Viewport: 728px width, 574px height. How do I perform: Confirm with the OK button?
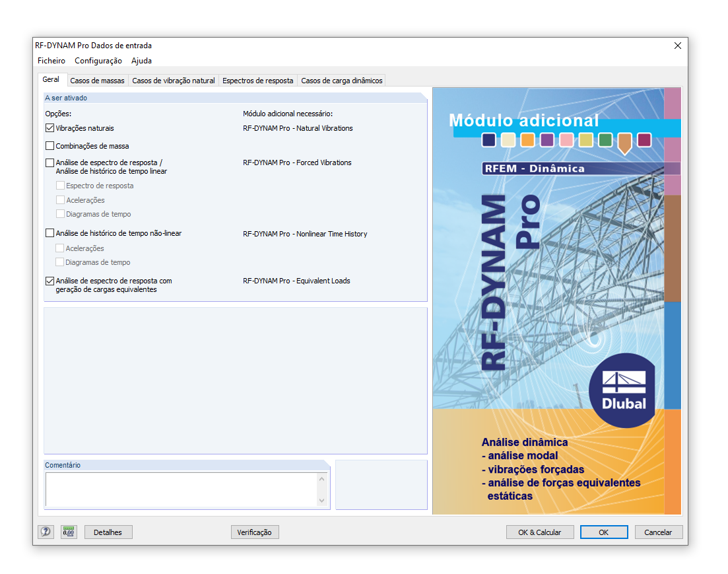[x=603, y=532]
